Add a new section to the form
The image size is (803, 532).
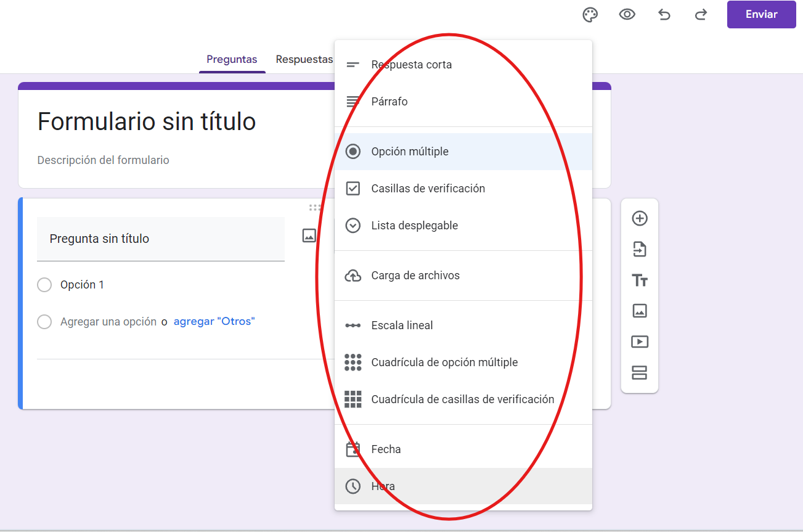640,372
